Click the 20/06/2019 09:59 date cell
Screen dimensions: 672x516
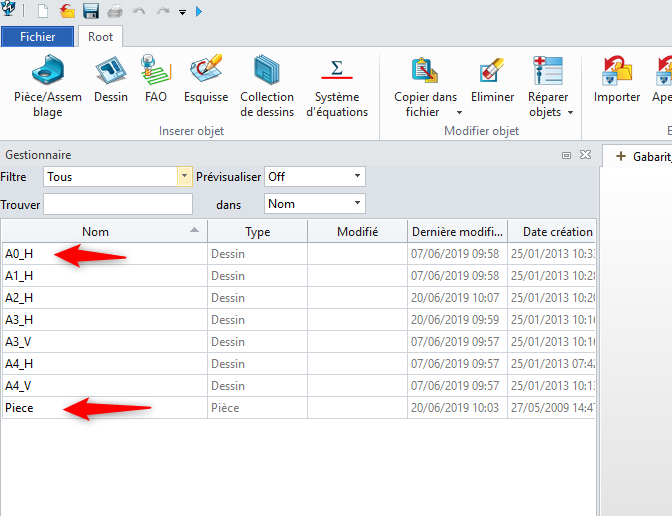click(455, 320)
